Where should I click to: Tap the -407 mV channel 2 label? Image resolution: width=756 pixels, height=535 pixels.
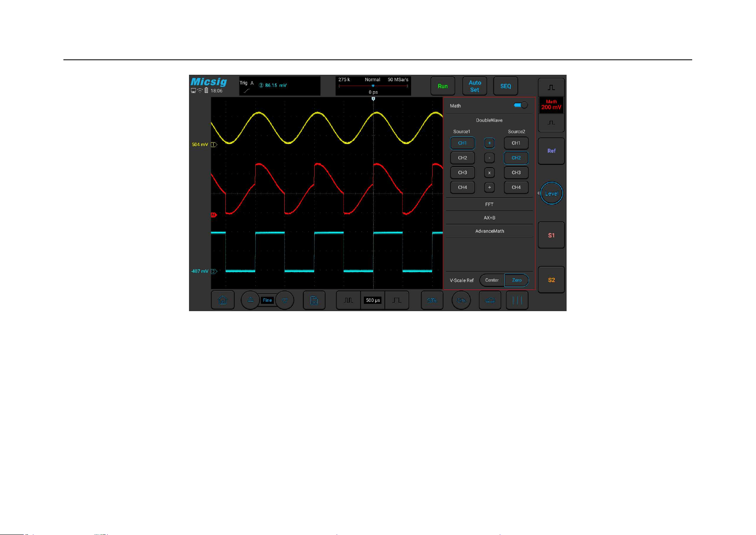coord(199,271)
